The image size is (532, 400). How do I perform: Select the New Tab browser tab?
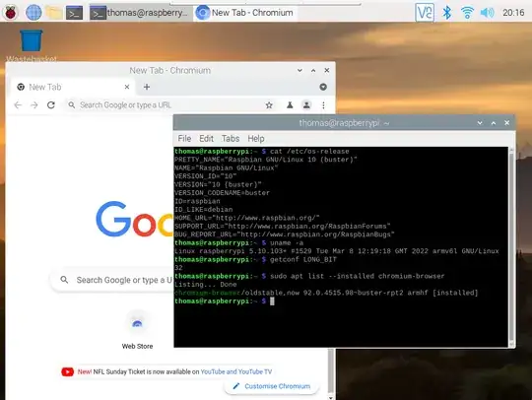pos(73,88)
